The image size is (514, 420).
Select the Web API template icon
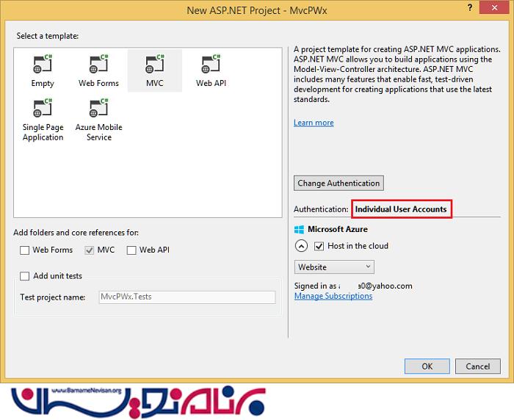211,64
